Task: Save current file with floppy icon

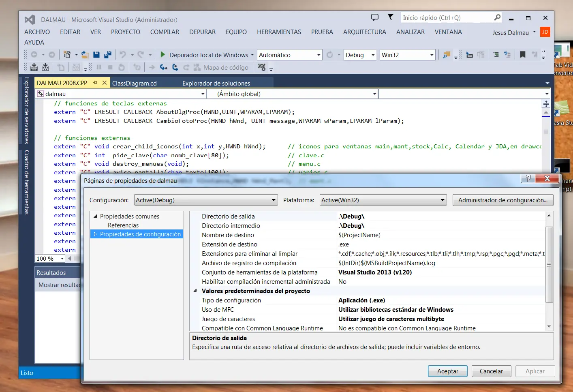Action: (96, 54)
